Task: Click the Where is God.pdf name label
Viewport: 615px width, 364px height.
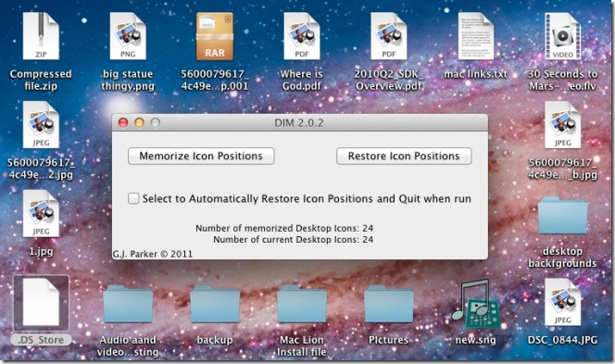Action: pyautogui.click(x=302, y=80)
